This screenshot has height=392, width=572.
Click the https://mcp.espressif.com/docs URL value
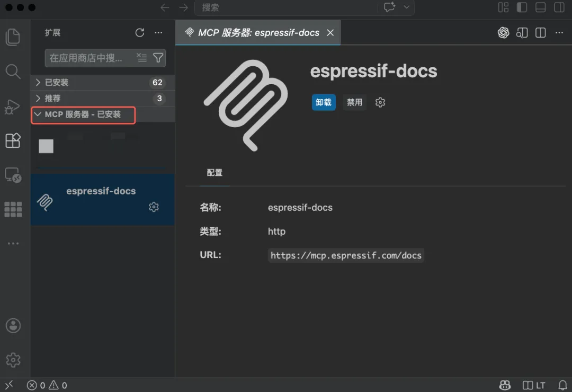pyautogui.click(x=346, y=255)
